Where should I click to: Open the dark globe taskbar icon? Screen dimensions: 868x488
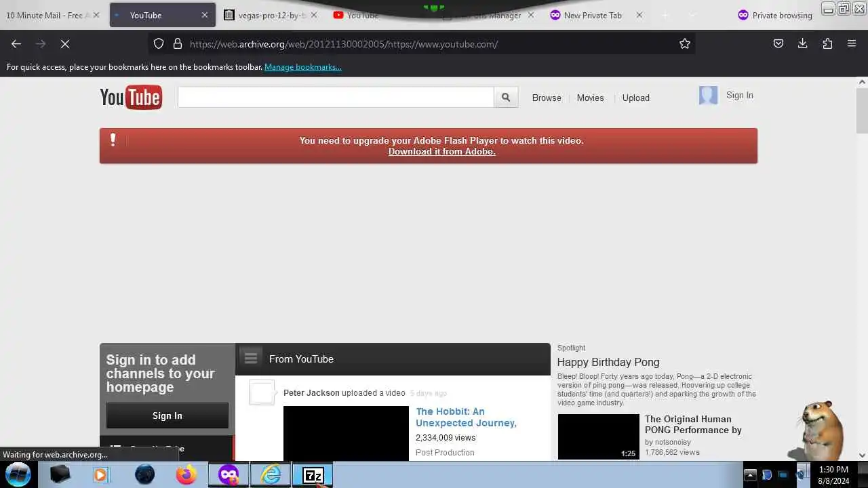click(144, 474)
